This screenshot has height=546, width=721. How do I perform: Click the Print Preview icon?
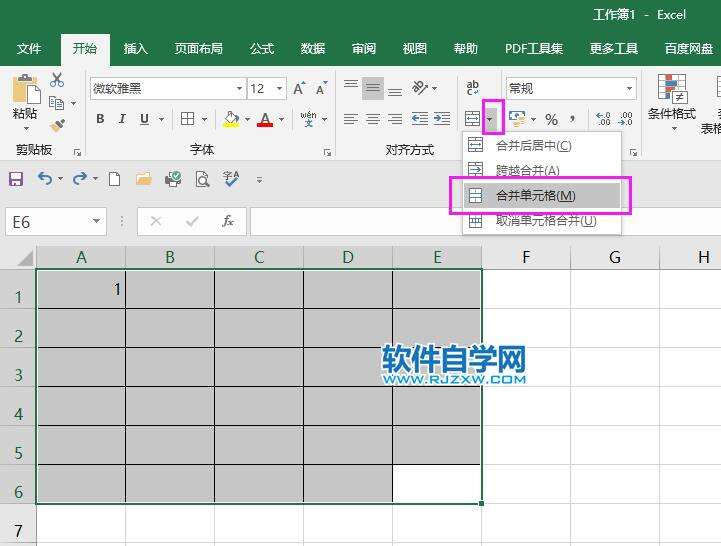tap(202, 179)
